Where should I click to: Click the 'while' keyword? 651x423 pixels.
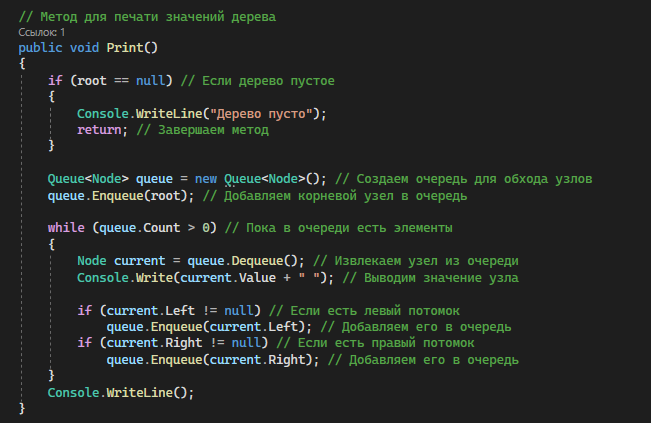pyautogui.click(x=66, y=228)
